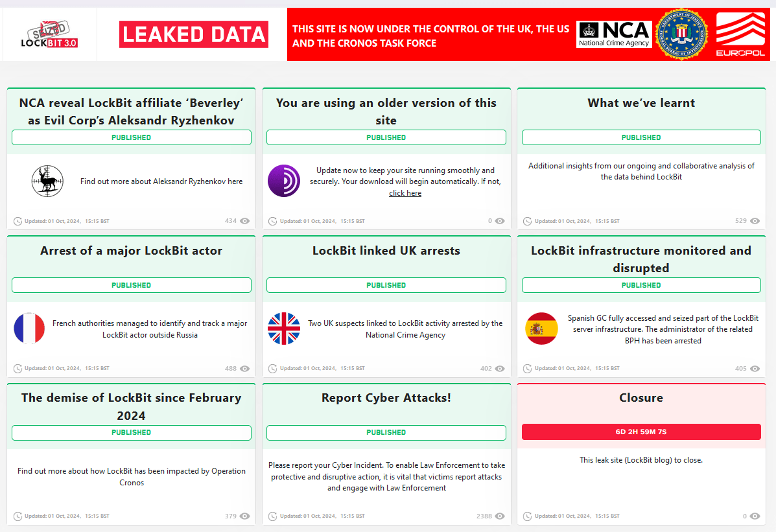Click the Spanish flag icon
Viewport: 776px width, 532px height.
tap(541, 329)
